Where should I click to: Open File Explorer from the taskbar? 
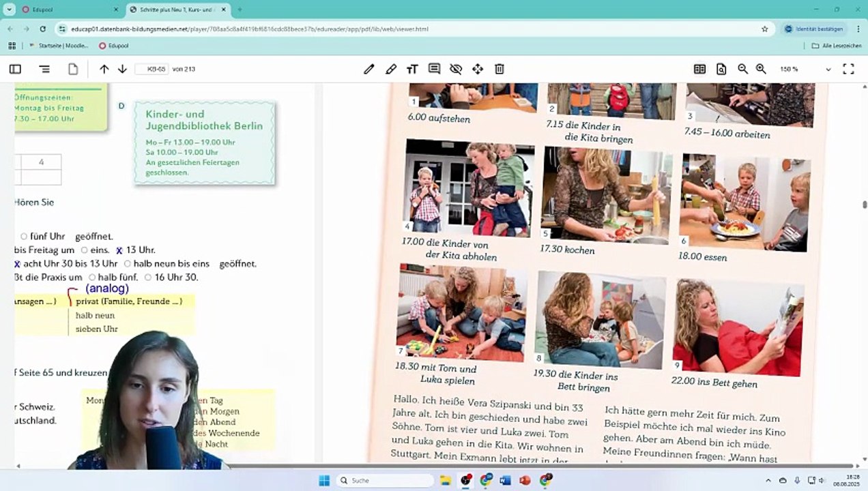point(446,480)
